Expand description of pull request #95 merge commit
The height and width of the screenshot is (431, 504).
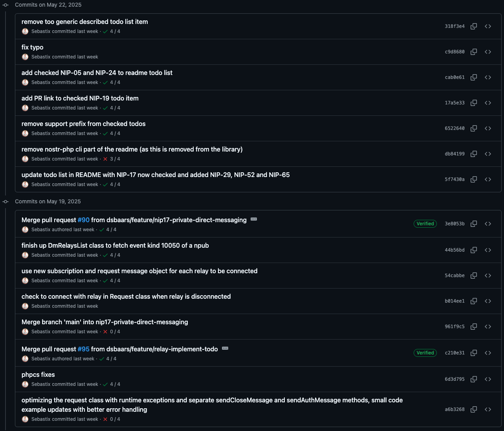(x=225, y=348)
